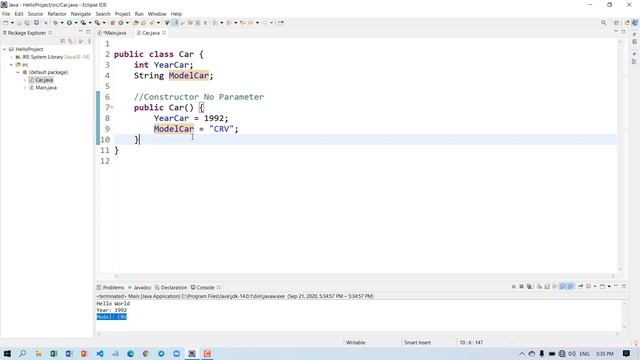The height and width of the screenshot is (360, 640).
Task: Click the highlighted Model: CRV console line
Action: point(112,317)
